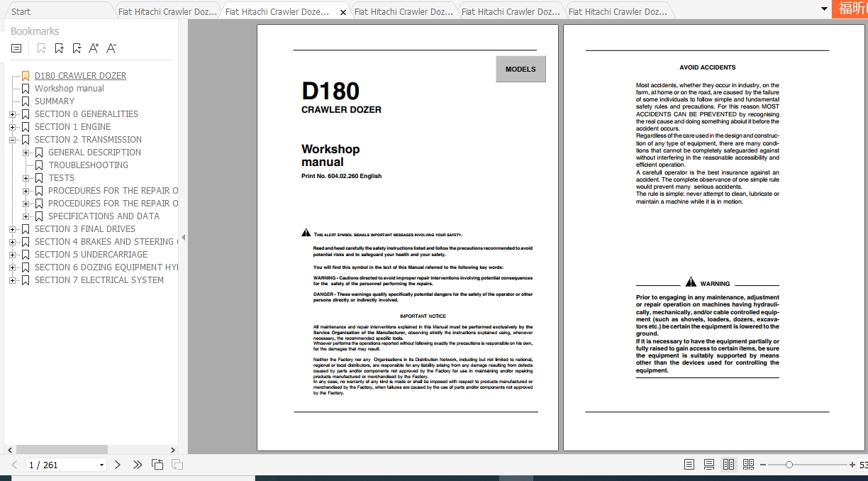
Task: Add a new bookmark
Action: coord(60,48)
